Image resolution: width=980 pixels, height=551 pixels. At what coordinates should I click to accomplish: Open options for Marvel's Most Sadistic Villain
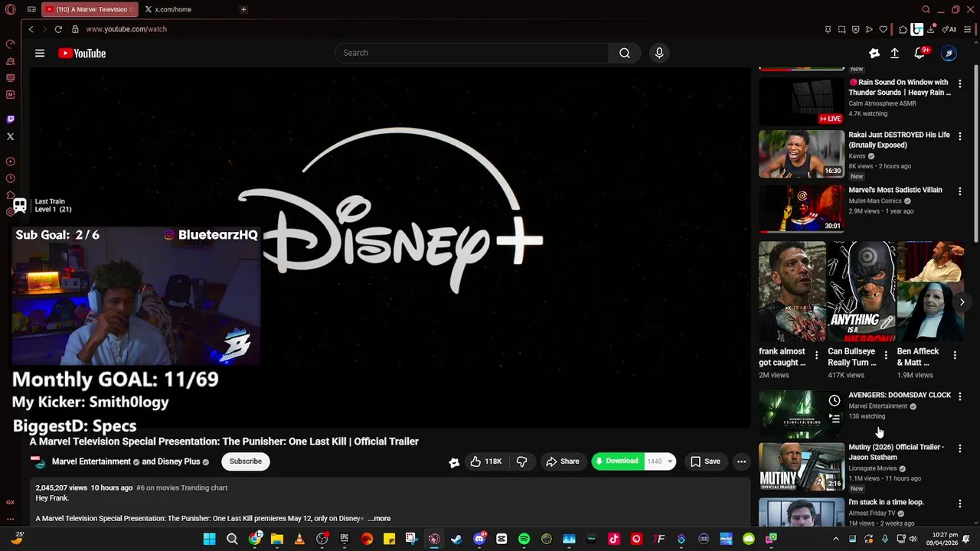click(x=959, y=191)
